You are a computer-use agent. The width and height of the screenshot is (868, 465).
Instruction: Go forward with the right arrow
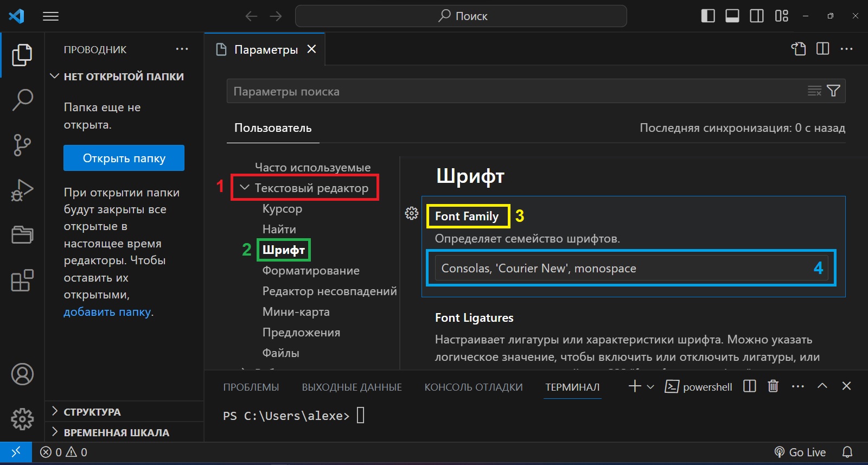(276, 16)
